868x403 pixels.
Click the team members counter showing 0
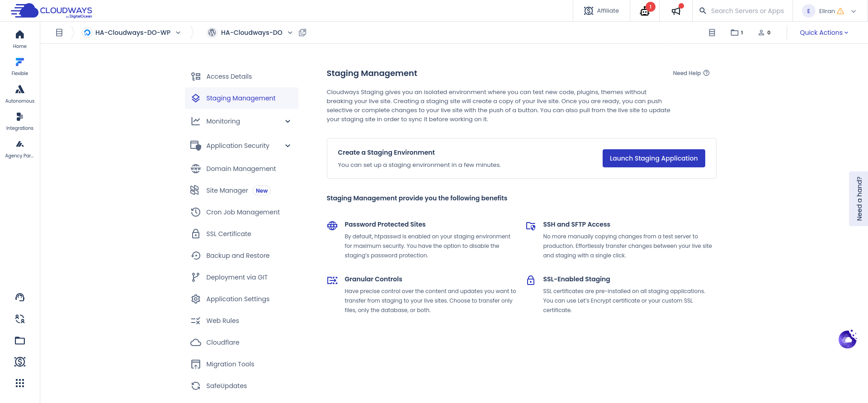point(764,33)
